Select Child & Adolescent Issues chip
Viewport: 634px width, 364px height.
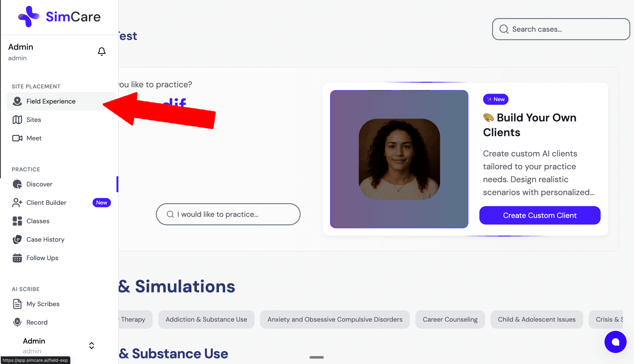pos(536,319)
